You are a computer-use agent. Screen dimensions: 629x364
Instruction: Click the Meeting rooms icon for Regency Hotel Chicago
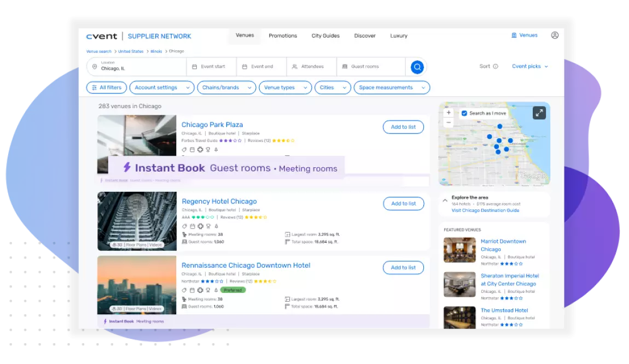[x=184, y=234]
